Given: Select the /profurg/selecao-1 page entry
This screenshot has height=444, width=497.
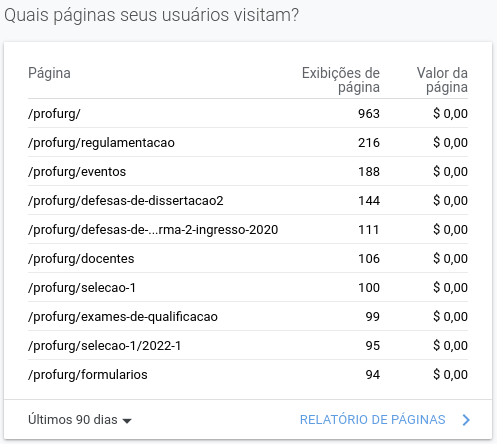Looking at the screenshot, I should point(82,288).
